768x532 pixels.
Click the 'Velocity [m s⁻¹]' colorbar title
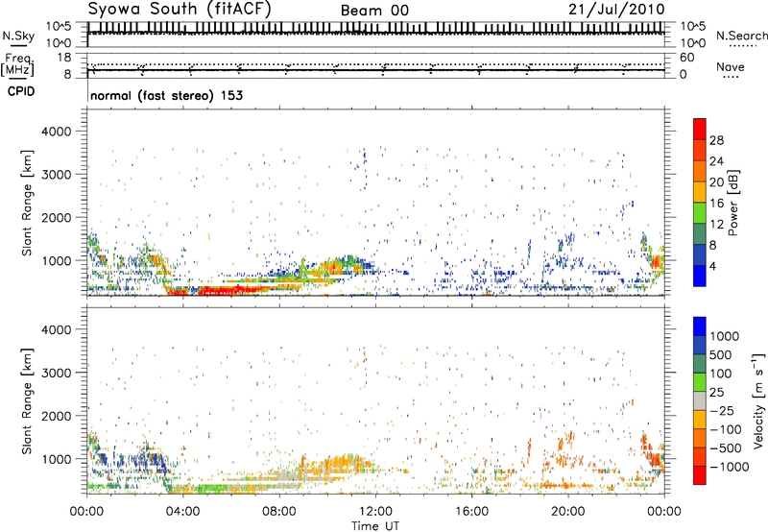pyautogui.click(x=758, y=400)
